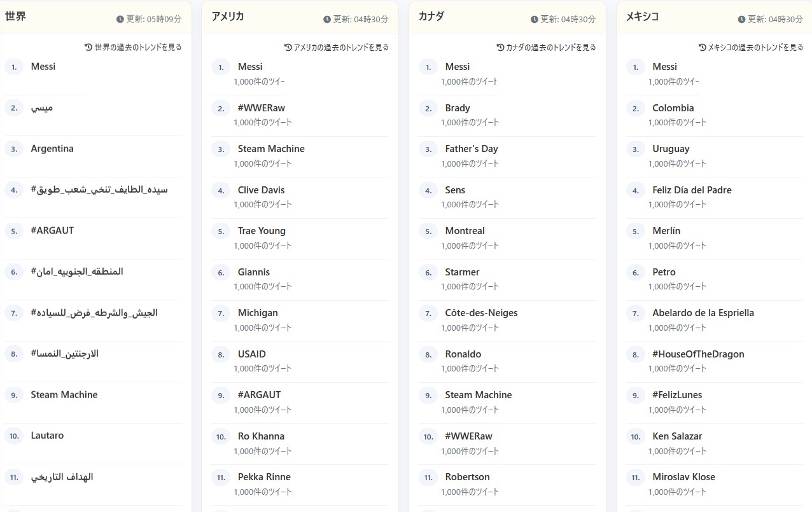Select #WWERaw in the アメリカ column
Viewport: 812px width, 512px height.
pos(260,108)
